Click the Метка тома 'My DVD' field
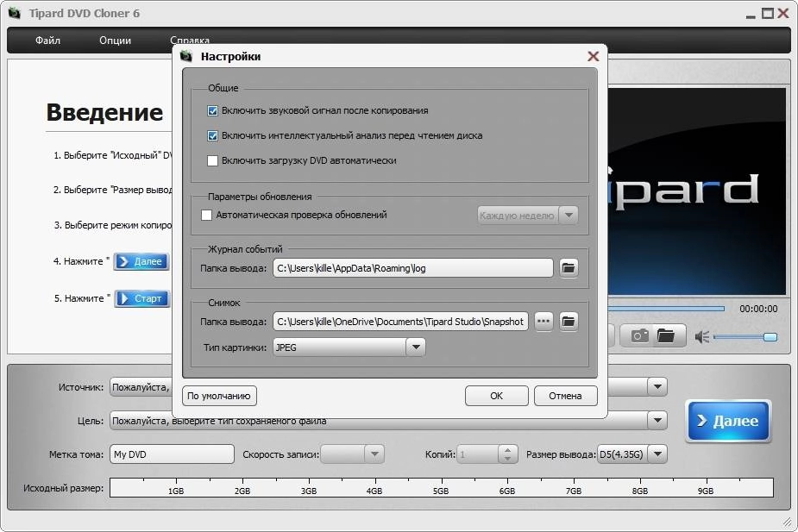The height and width of the screenshot is (532, 798). tap(172, 454)
